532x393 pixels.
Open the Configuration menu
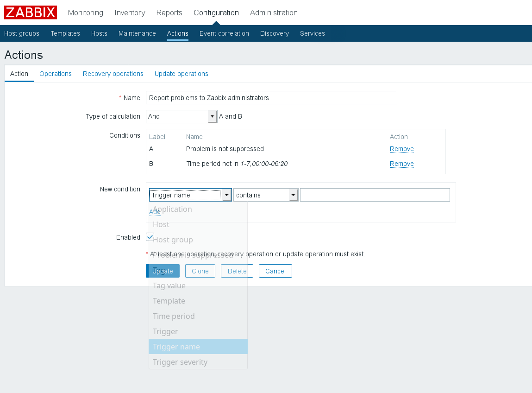216,13
